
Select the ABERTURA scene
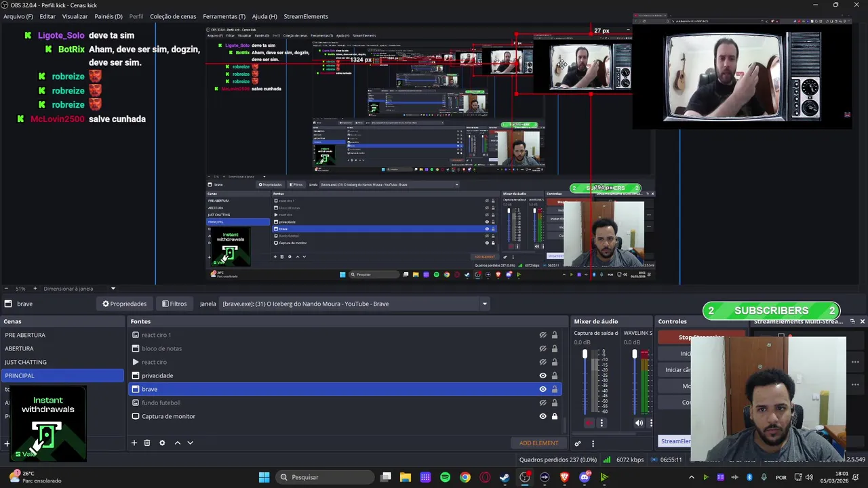click(62, 348)
